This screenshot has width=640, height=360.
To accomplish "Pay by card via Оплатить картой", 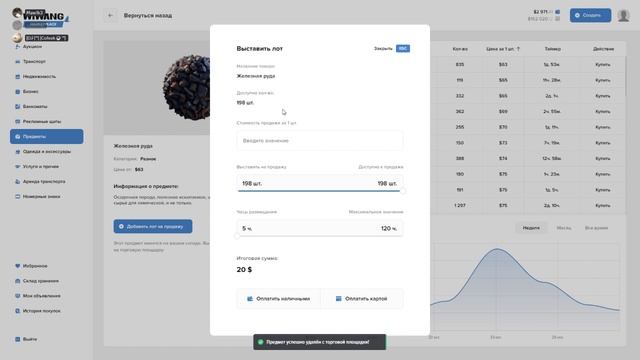I will (x=362, y=299).
